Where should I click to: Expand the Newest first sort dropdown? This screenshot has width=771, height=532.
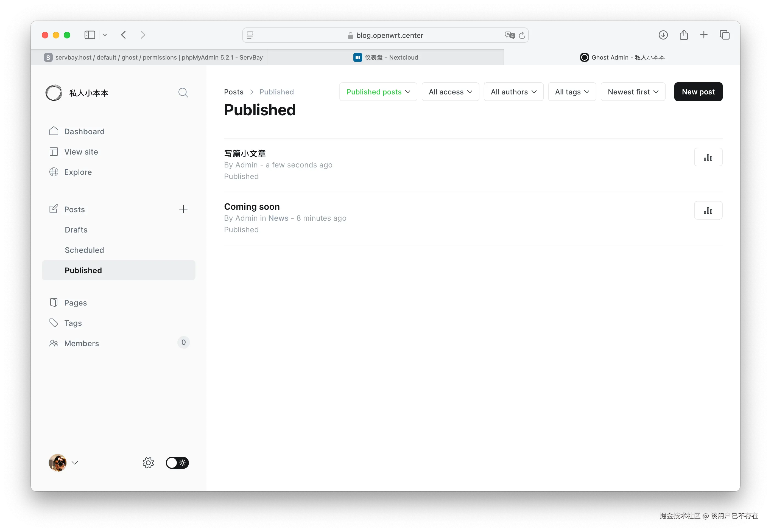[633, 92]
